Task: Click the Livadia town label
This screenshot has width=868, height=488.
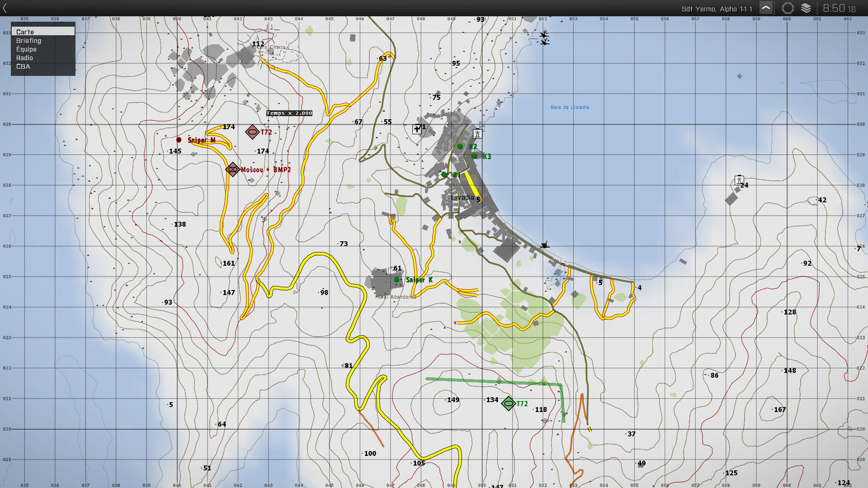Action: 462,197
